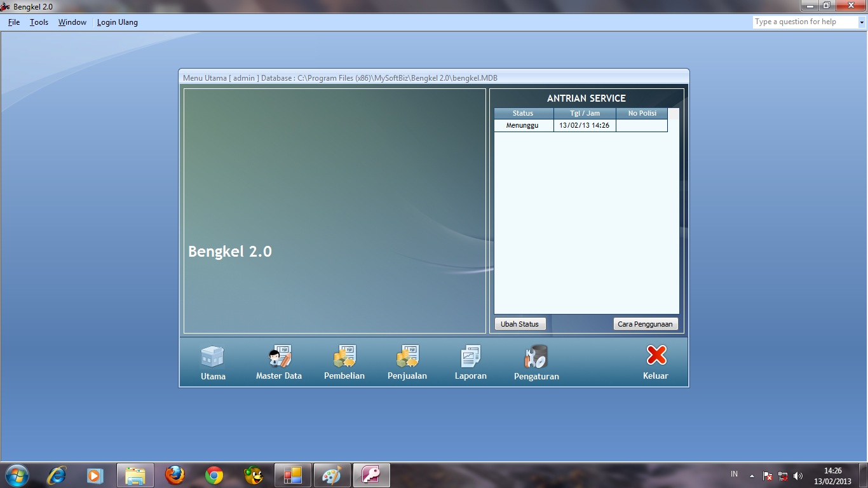Viewport: 868px width, 488px height.
Task: Click the Access key icon in taskbar
Action: pyautogui.click(x=372, y=475)
